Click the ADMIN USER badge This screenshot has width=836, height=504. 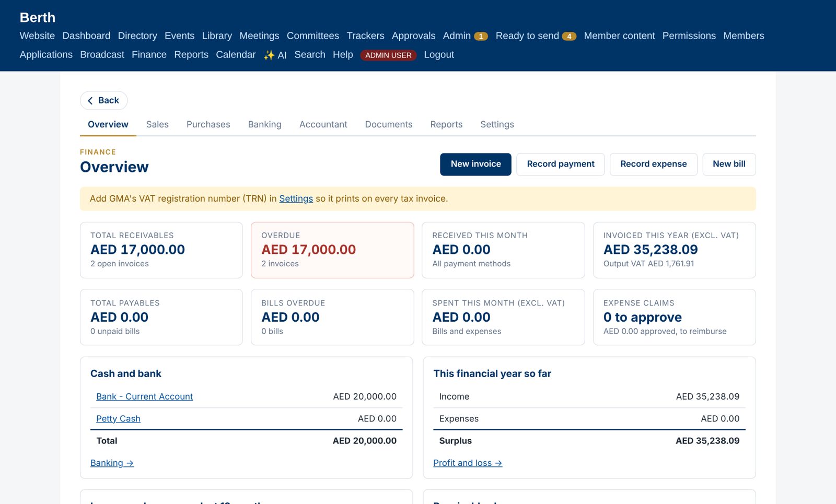pos(388,55)
